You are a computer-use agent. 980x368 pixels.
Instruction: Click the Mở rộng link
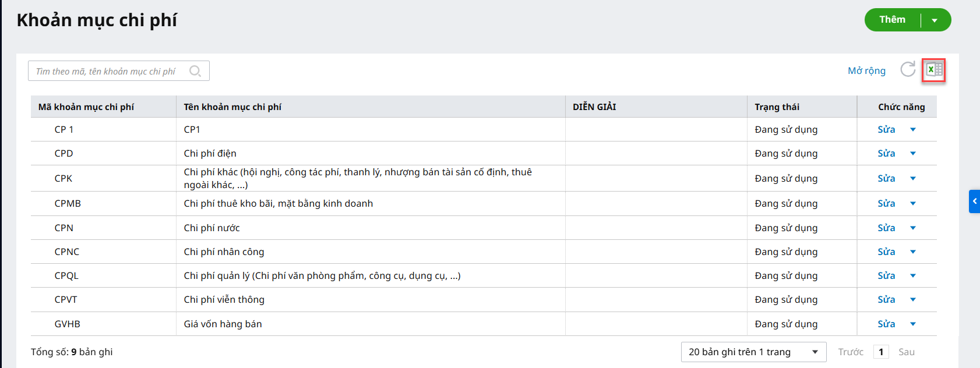click(866, 70)
